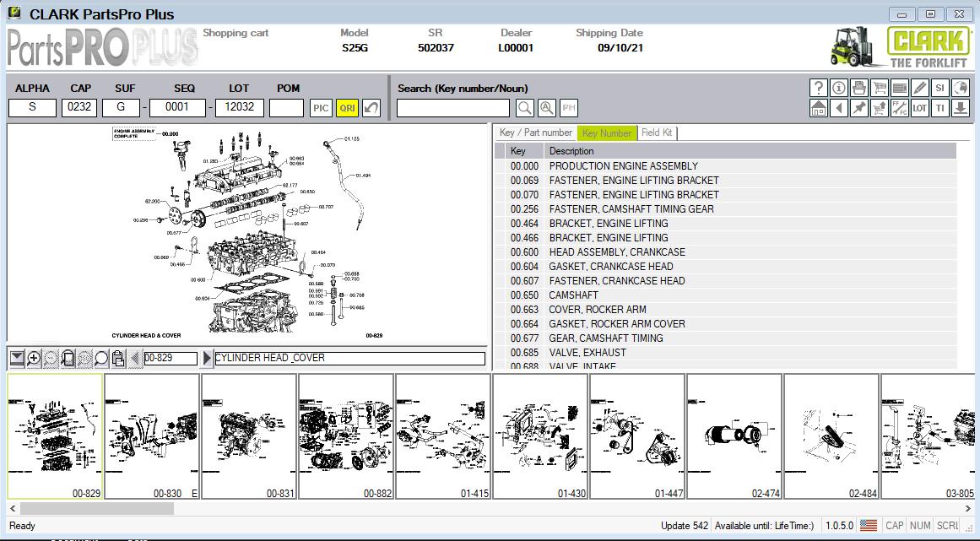The image size is (980, 541).
Task: Switch to the Field Kit tab
Action: pos(657,133)
